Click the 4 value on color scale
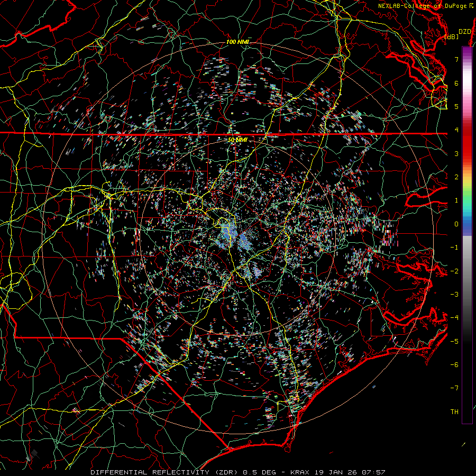This screenshot has width=476, height=476. pos(456,130)
